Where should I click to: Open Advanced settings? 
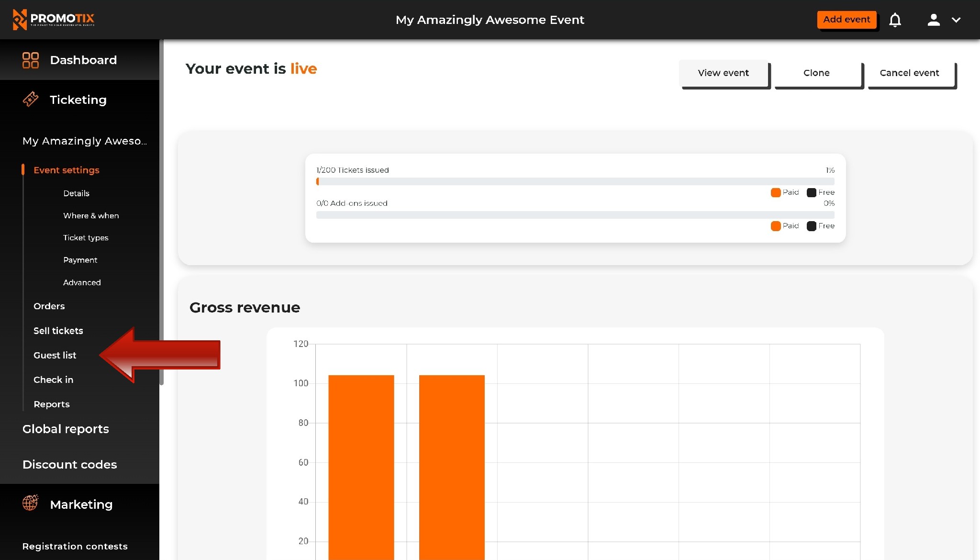point(82,282)
